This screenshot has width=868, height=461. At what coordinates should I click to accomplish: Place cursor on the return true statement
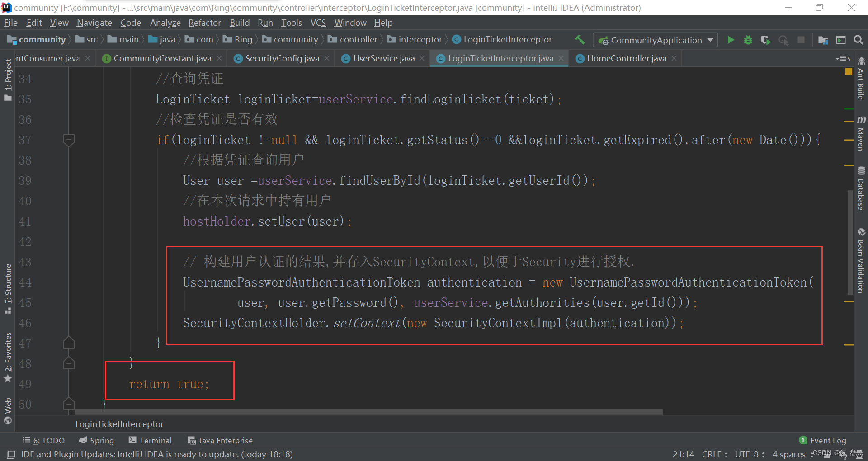click(169, 384)
